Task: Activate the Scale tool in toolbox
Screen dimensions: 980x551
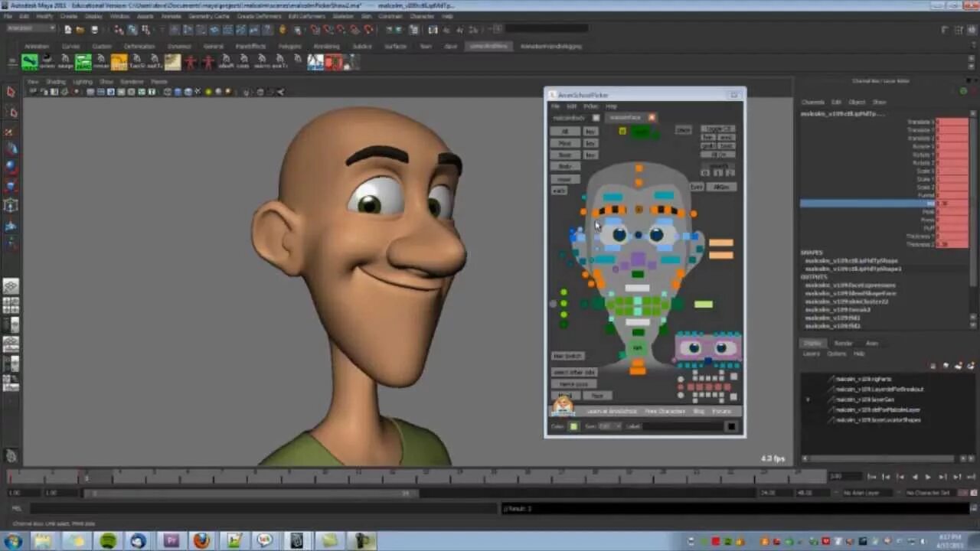Action: 11,185
